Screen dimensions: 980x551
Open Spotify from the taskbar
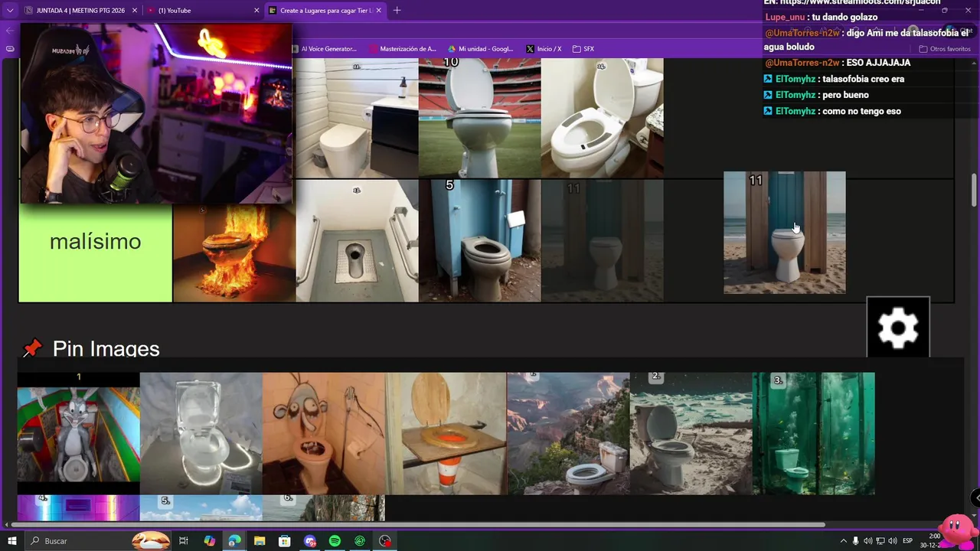tap(335, 541)
